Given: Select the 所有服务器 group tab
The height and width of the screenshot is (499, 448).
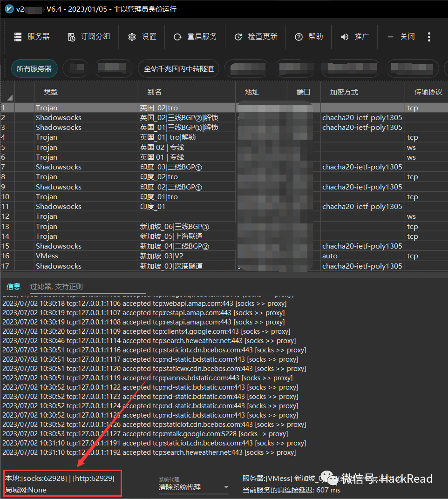Looking at the screenshot, I should click(x=34, y=69).
